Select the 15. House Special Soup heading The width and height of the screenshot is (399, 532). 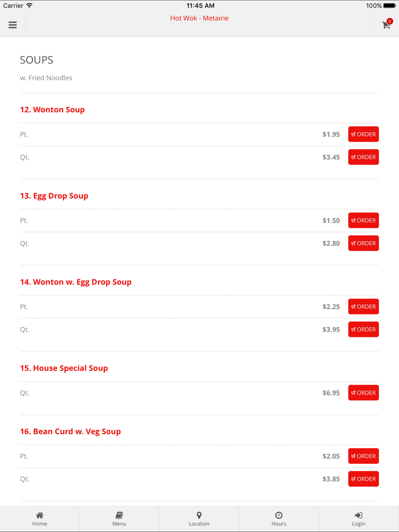tap(64, 368)
